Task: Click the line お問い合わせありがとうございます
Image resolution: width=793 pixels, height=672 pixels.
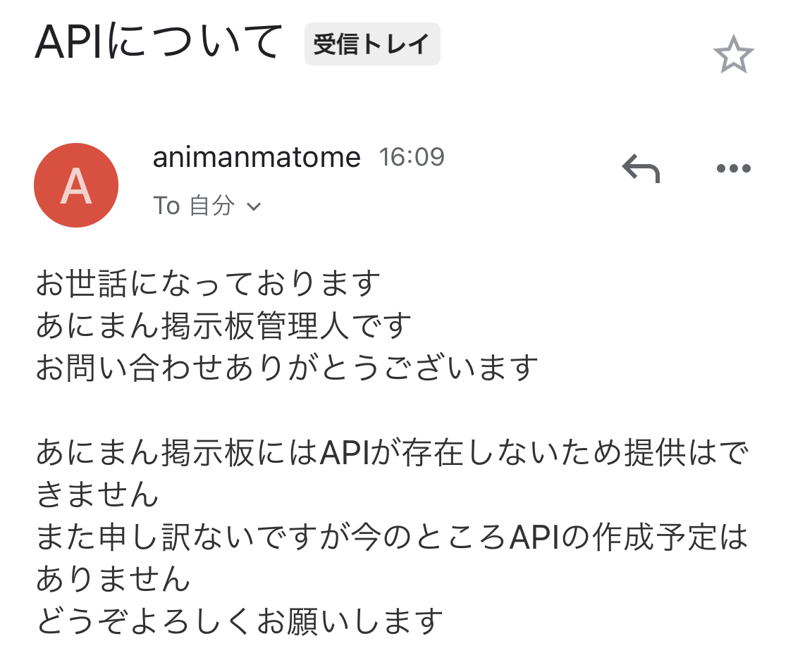Action: click(287, 368)
